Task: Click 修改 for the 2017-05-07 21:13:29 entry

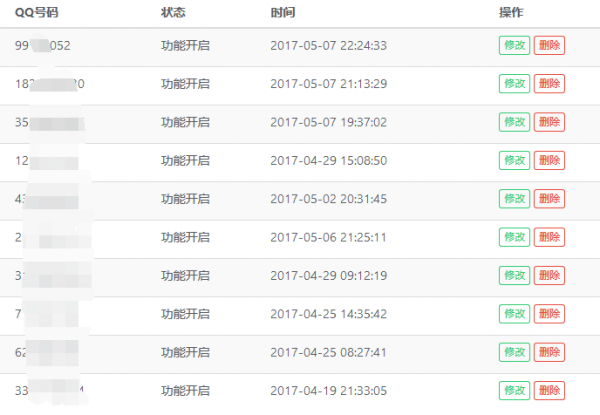Action: [x=514, y=83]
